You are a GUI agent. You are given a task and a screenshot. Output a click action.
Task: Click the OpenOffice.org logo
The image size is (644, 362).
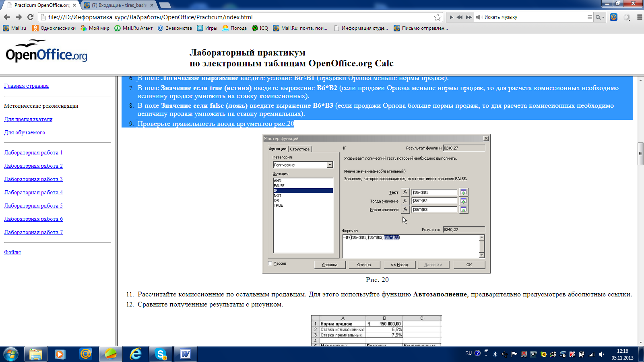[x=46, y=51]
